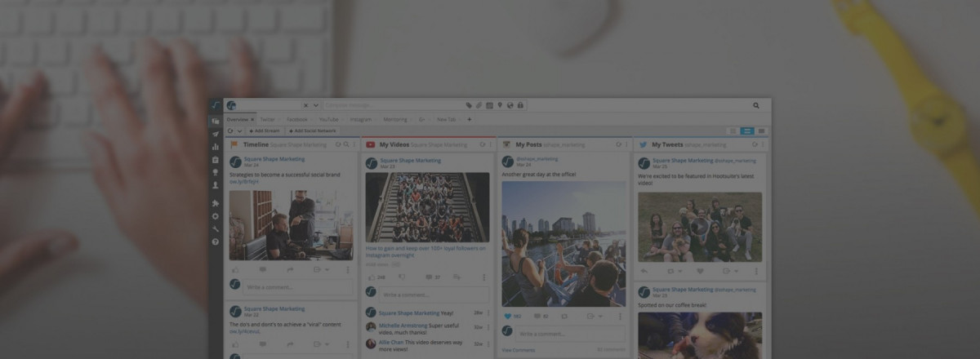Open Help question-mark icon in sidebar
The width and height of the screenshot is (980, 359).
pyautogui.click(x=216, y=242)
